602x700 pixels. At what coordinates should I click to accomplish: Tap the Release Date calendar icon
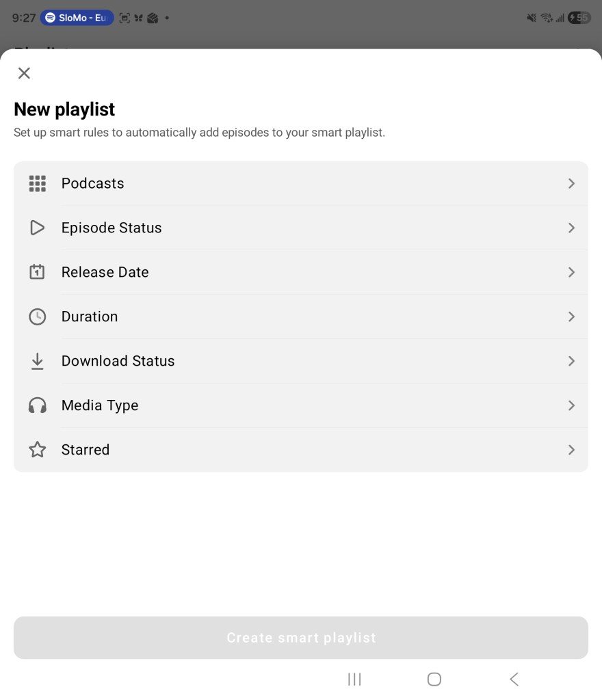[x=37, y=272]
